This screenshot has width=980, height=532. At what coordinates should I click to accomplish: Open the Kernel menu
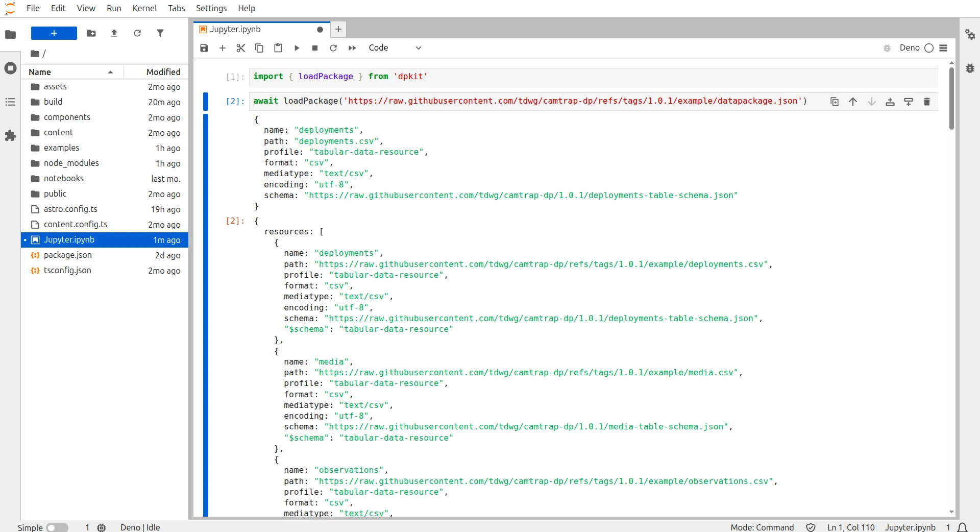click(144, 8)
